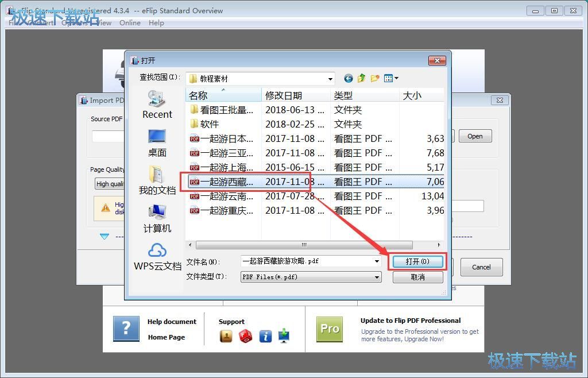
Task: Click Upgrade to the Professional version text
Action: click(420, 335)
